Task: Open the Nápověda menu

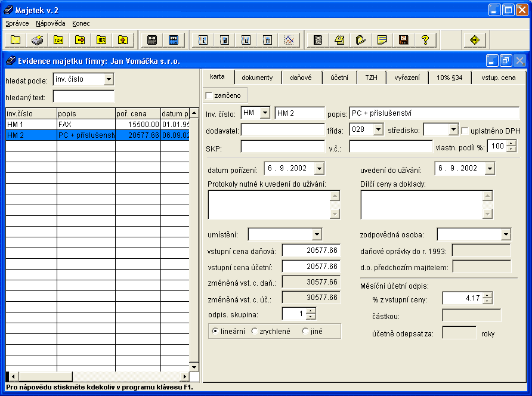Action: [51, 23]
